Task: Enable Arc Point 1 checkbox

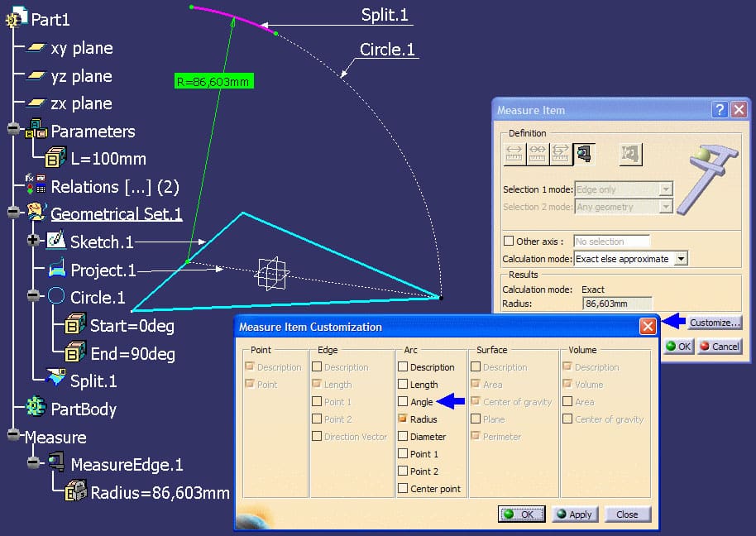Action: pos(403,453)
